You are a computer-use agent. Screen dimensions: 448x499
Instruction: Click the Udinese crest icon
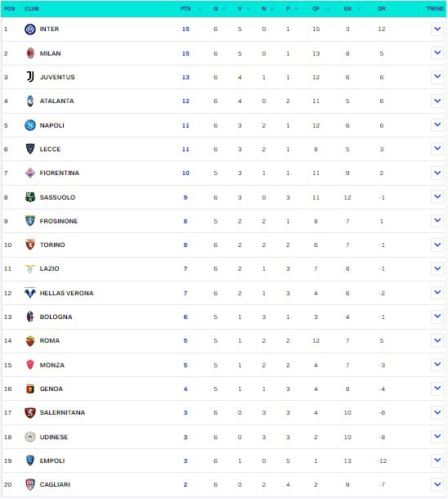point(30,437)
